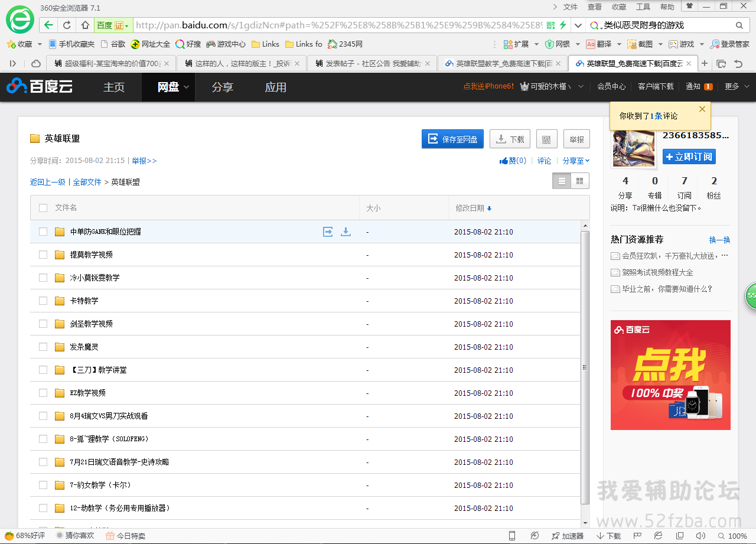The height and width of the screenshot is (544, 756).
Task: Click save-to-disk icon on 中单防GANK row
Action: [328, 232]
